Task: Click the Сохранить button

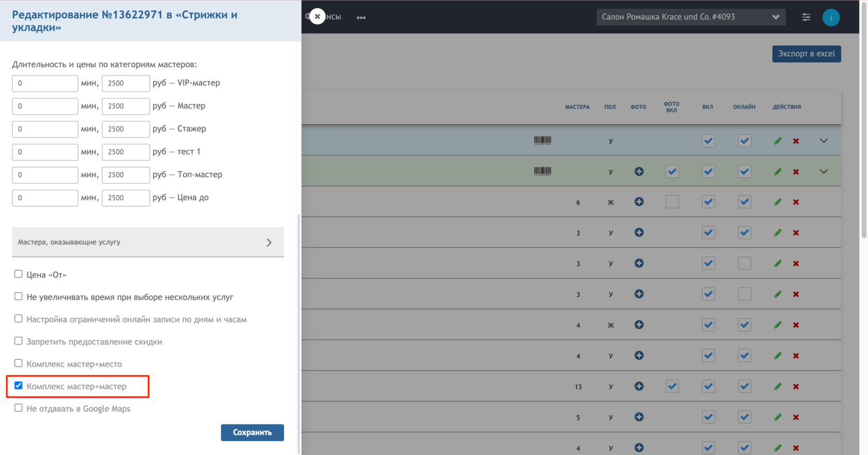Action: click(252, 433)
